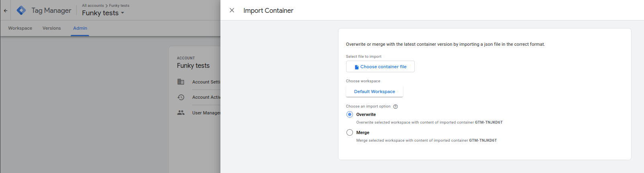Switch to the Admin tab

click(x=80, y=28)
